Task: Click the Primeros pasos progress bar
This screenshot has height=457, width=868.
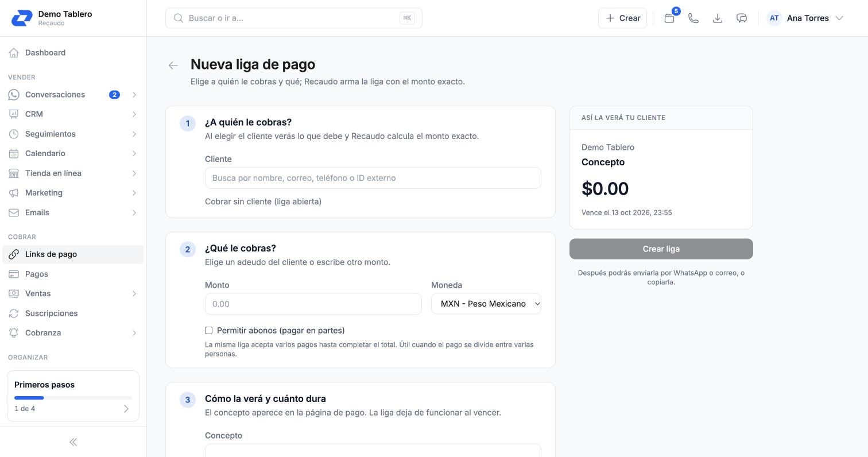Action: pyautogui.click(x=73, y=397)
